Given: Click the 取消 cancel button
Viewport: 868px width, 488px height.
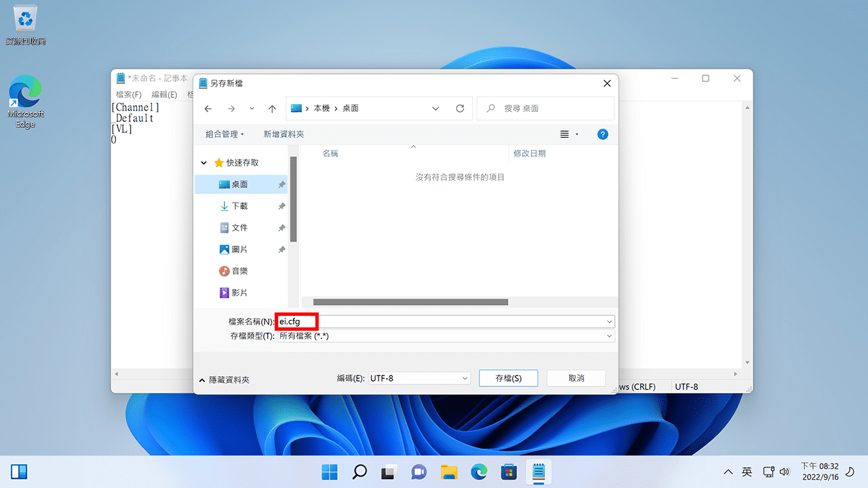Looking at the screenshot, I should tap(576, 378).
